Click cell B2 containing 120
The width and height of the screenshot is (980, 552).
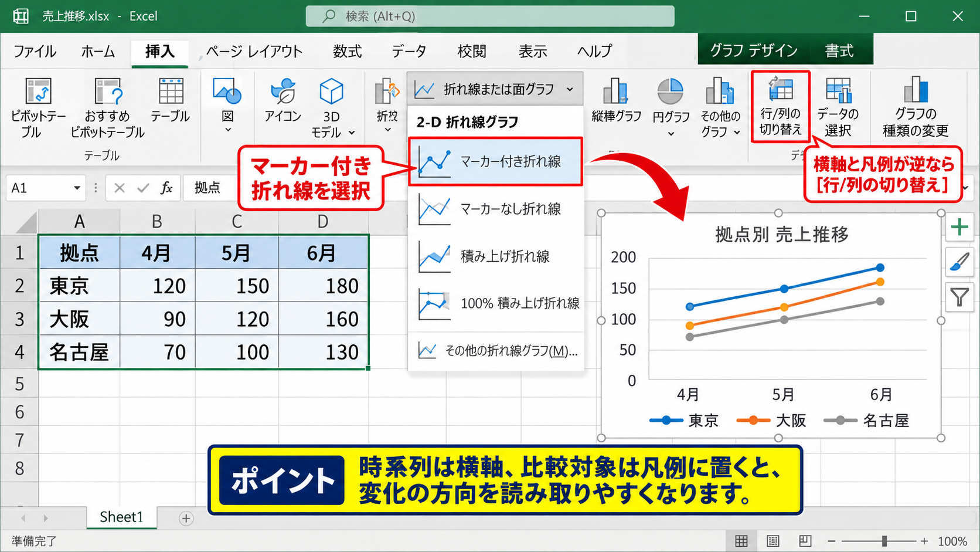157,286
